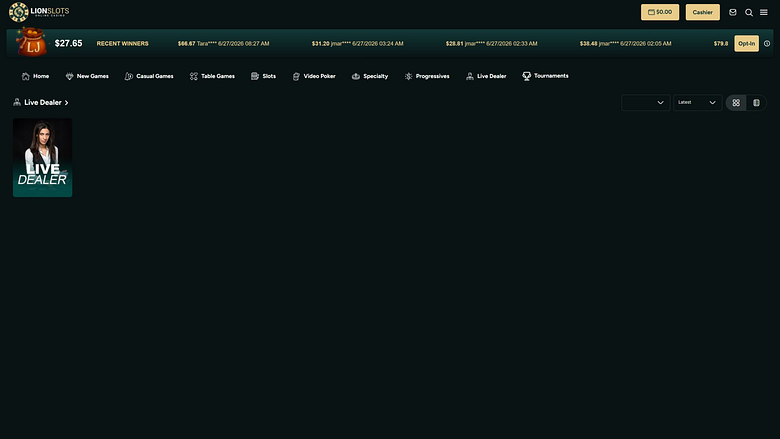Click the clock icon beside Opt-In
Screen dimensions: 780x439
pyautogui.click(x=767, y=43)
